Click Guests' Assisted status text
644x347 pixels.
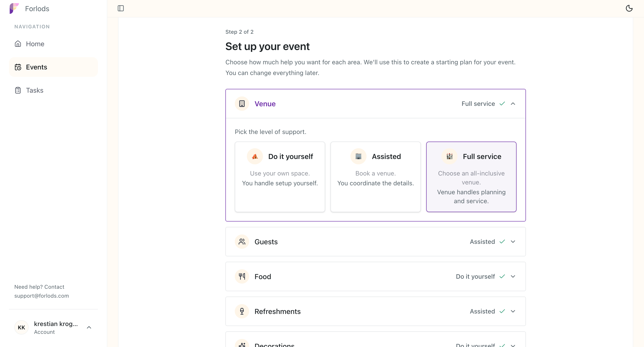[482, 242]
